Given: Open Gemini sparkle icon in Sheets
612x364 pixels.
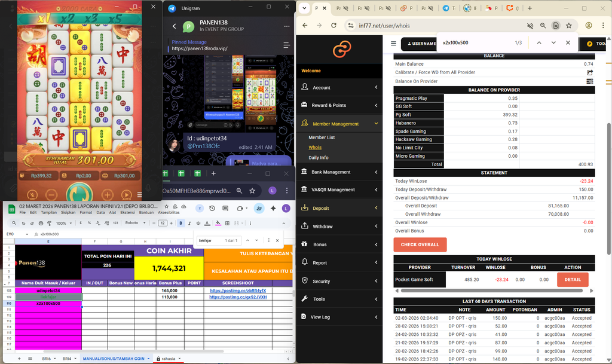Looking at the screenshot, I should click(273, 209).
